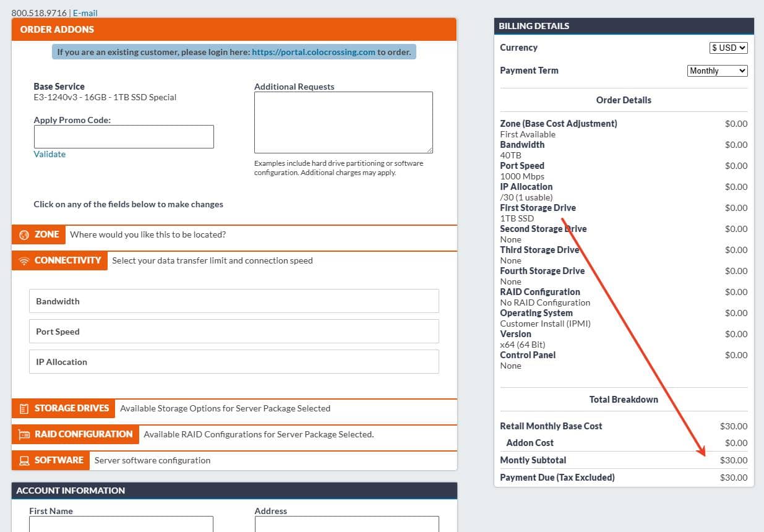764x532 pixels.
Task: Click the 'Customer Install (IPMI)' value
Action: [546, 324]
